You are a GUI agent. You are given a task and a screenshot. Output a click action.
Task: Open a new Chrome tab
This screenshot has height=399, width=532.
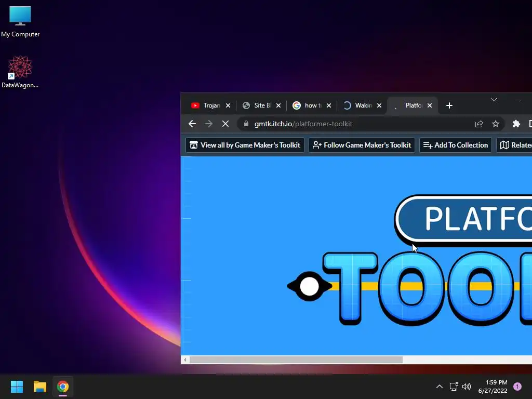point(449,105)
